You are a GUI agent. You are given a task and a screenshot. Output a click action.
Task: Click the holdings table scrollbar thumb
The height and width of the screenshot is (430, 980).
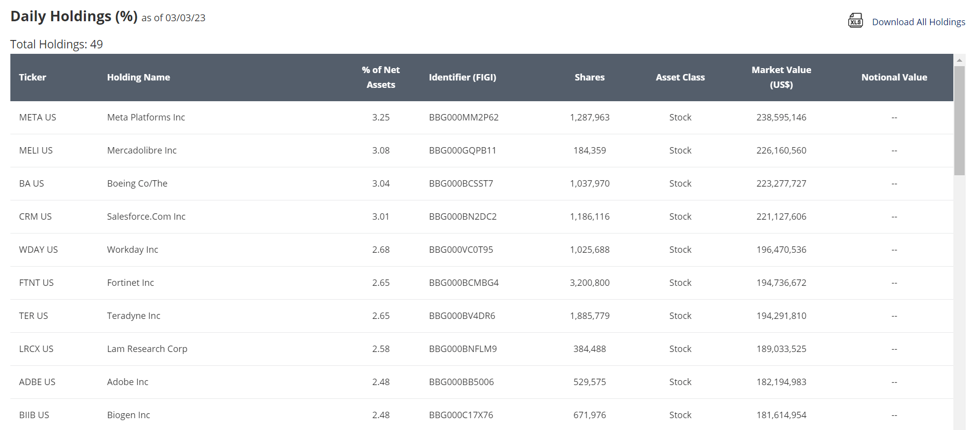point(959,120)
